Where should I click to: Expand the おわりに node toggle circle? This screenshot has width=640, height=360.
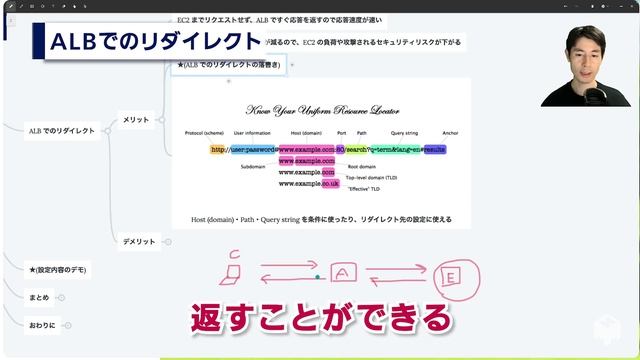[68, 325]
